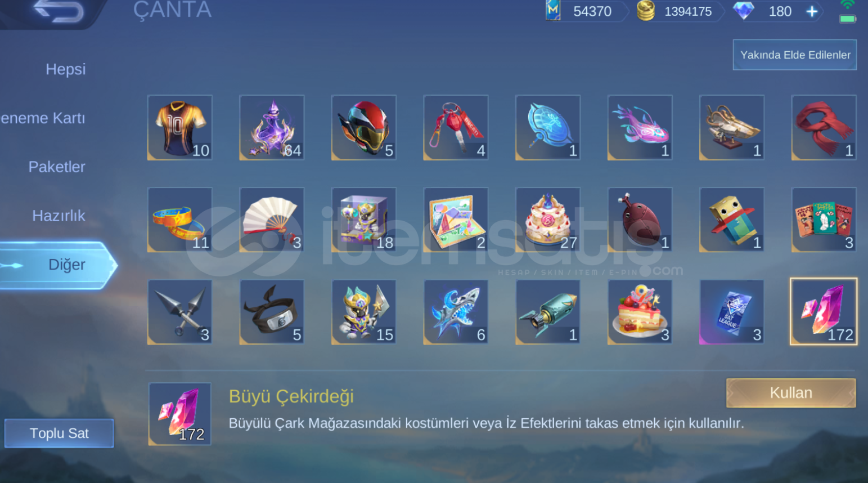This screenshot has width=868, height=483.
Task: Go back using the return arrow
Action: coord(59,11)
